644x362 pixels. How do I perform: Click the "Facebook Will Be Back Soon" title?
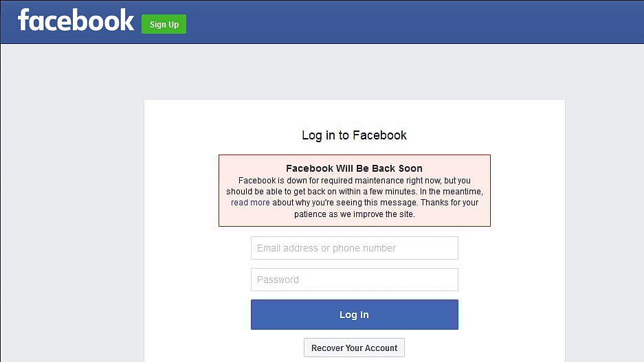[x=354, y=168]
